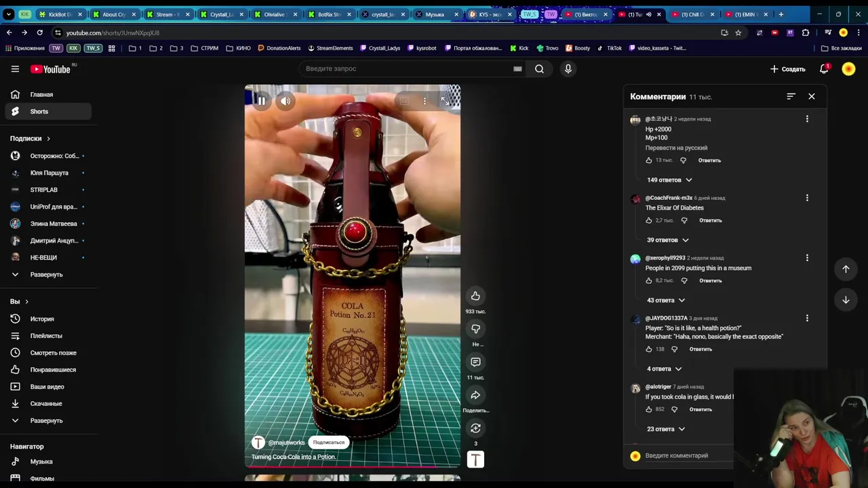Bookmark this page with the star icon
868x488 pixels.
[x=738, y=33]
